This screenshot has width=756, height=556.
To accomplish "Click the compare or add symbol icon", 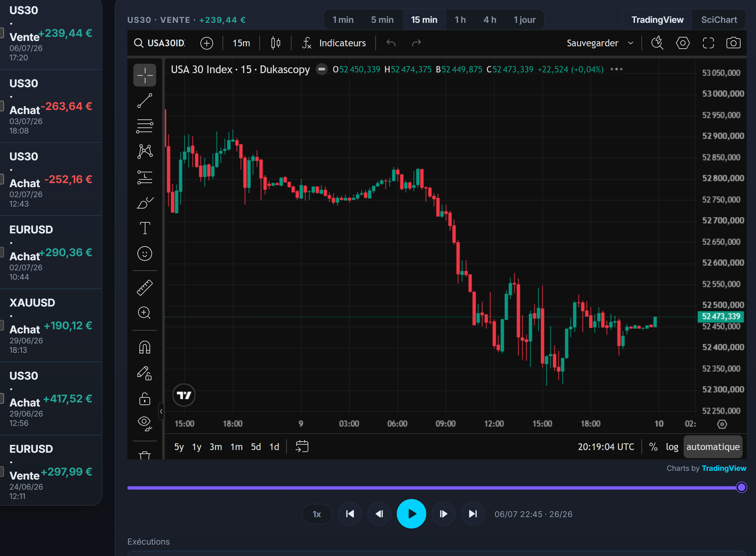I will click(206, 43).
